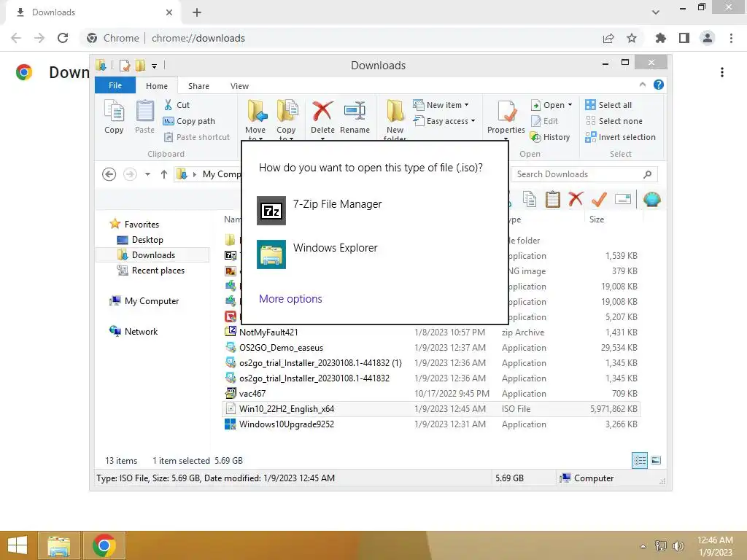Reload the Chrome downloads page

[x=63, y=38]
